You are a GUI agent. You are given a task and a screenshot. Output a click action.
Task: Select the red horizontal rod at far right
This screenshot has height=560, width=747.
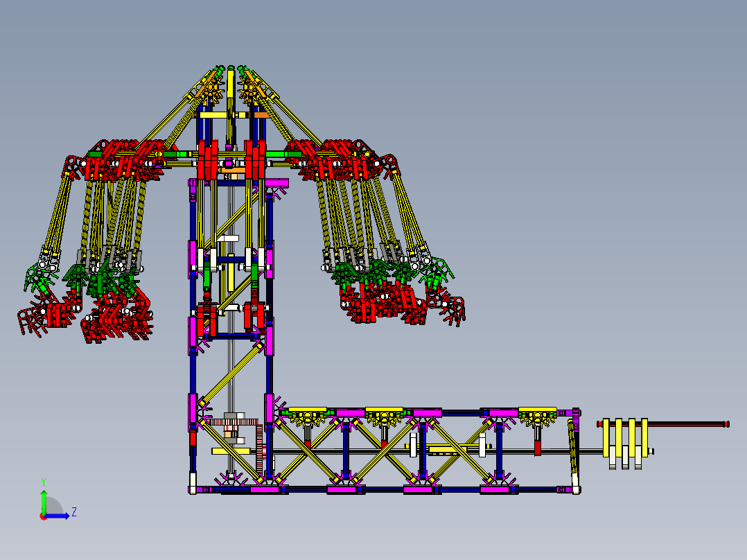pyautogui.click(x=663, y=423)
